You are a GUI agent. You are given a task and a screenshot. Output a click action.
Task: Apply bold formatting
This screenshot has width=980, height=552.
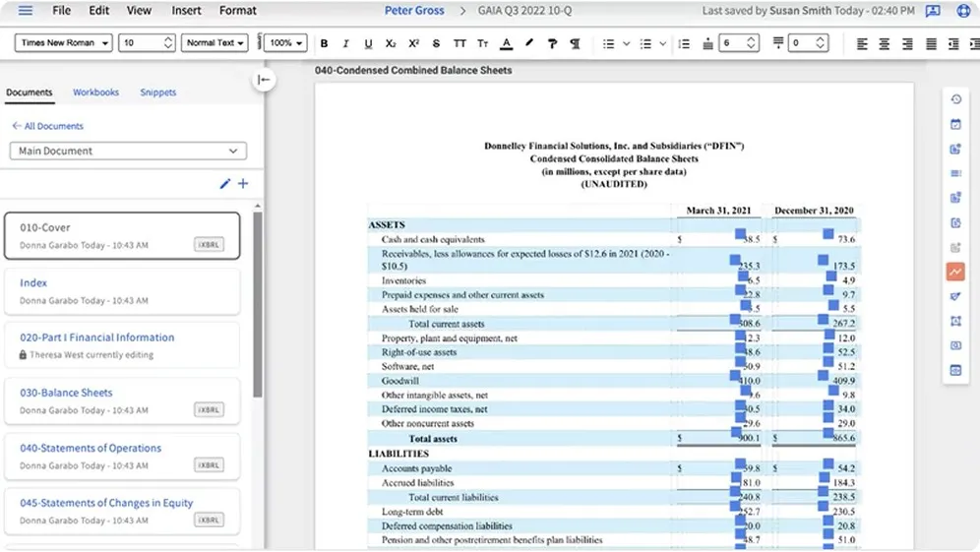pyautogui.click(x=324, y=43)
